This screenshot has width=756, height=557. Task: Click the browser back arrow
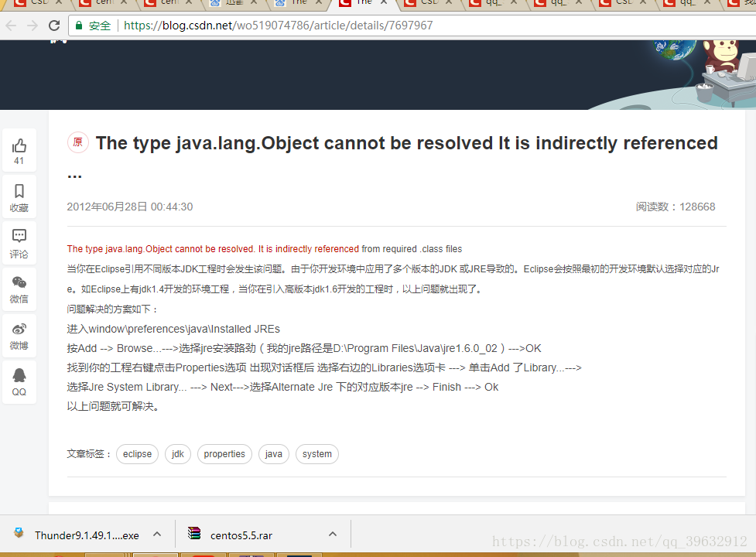(11, 26)
